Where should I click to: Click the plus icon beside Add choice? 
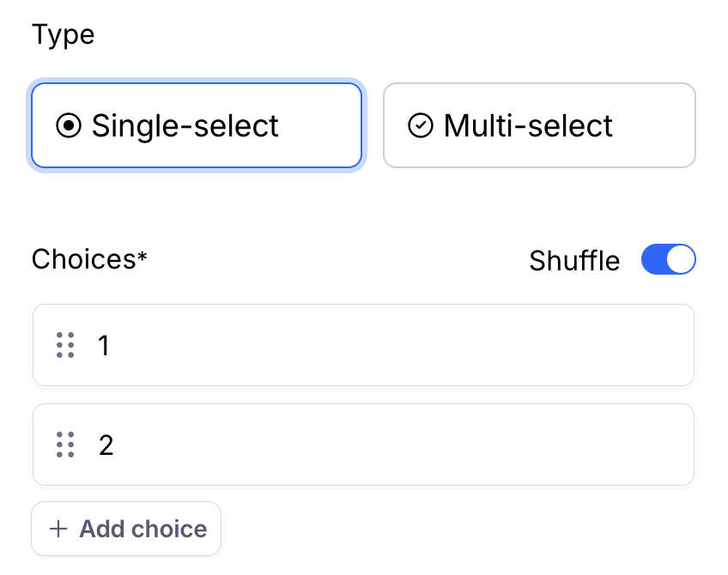point(58,529)
